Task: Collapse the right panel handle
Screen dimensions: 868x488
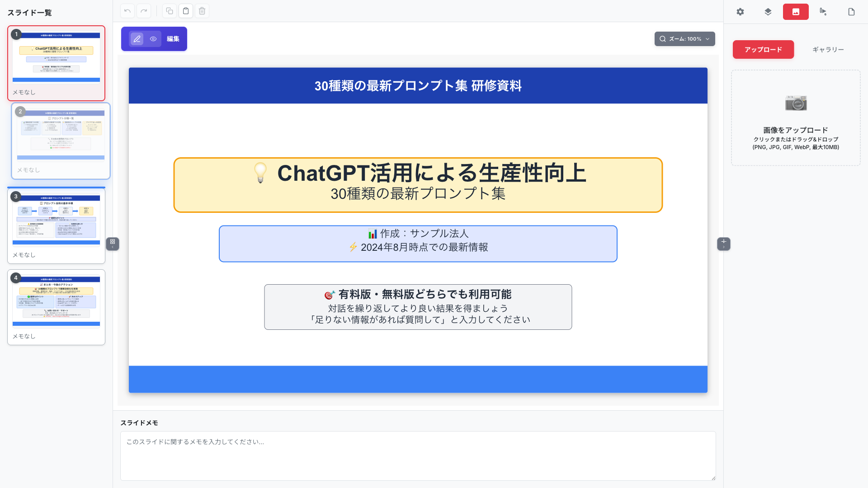Action: click(x=724, y=244)
